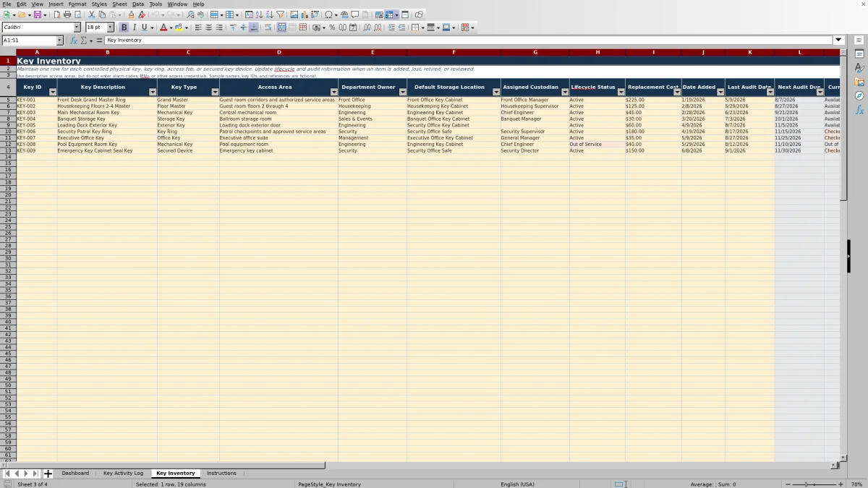Click row 10 header
Image resolution: width=868 pixels, height=488 pixels.
8,132
